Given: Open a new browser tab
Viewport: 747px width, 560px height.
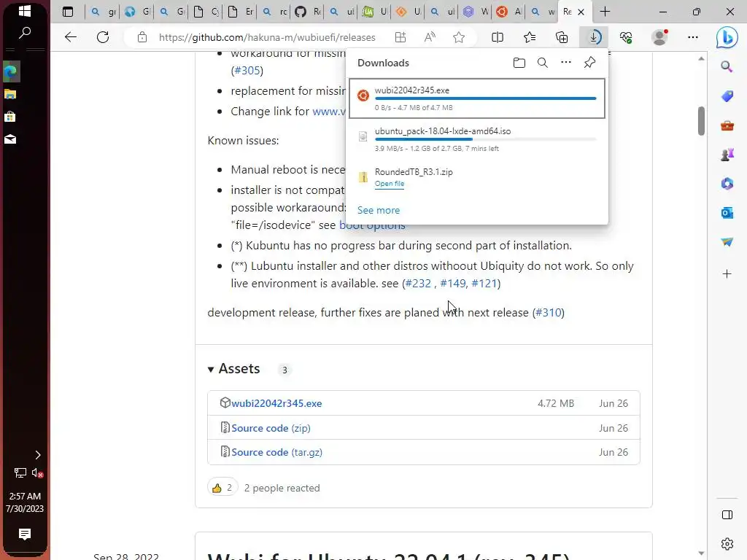Looking at the screenshot, I should (x=605, y=12).
